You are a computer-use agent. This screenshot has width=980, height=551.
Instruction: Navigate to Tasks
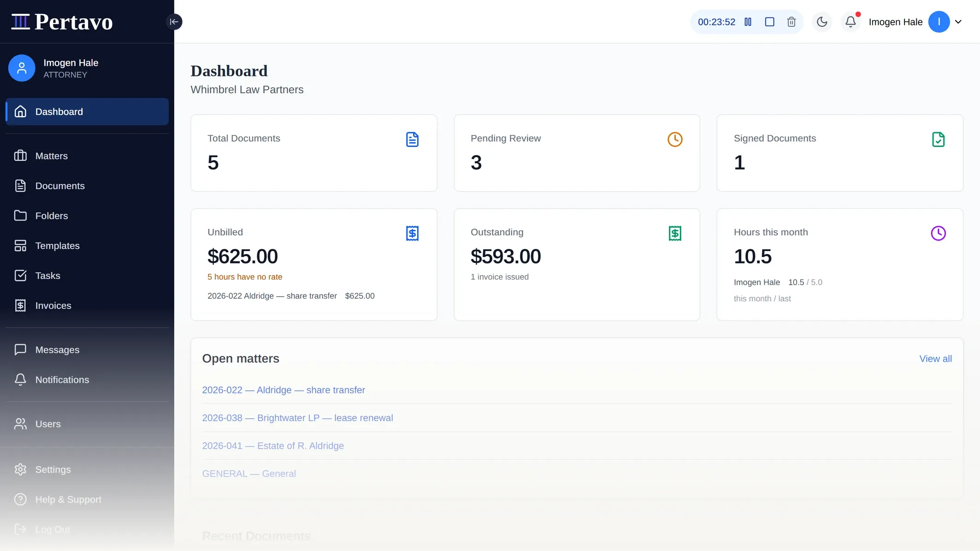(x=87, y=275)
